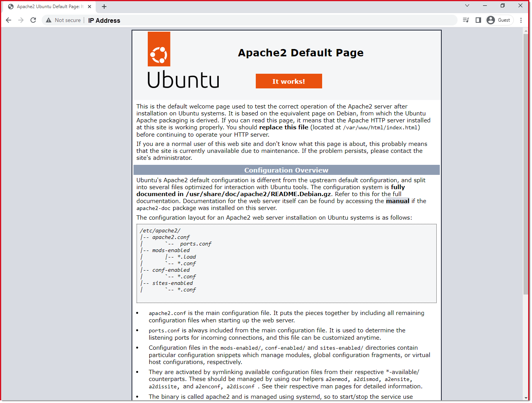Screen dimensions: 532x403
Task: Click ports.conf in the second bullet point
Action: 164,331
